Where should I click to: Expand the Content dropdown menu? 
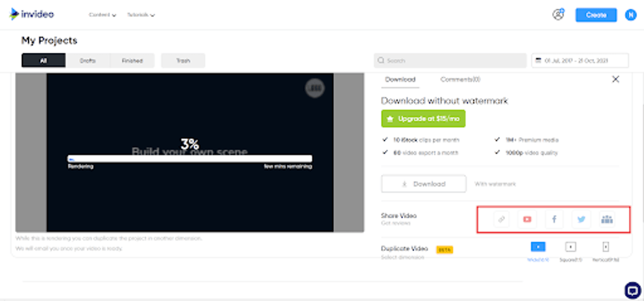tap(102, 15)
